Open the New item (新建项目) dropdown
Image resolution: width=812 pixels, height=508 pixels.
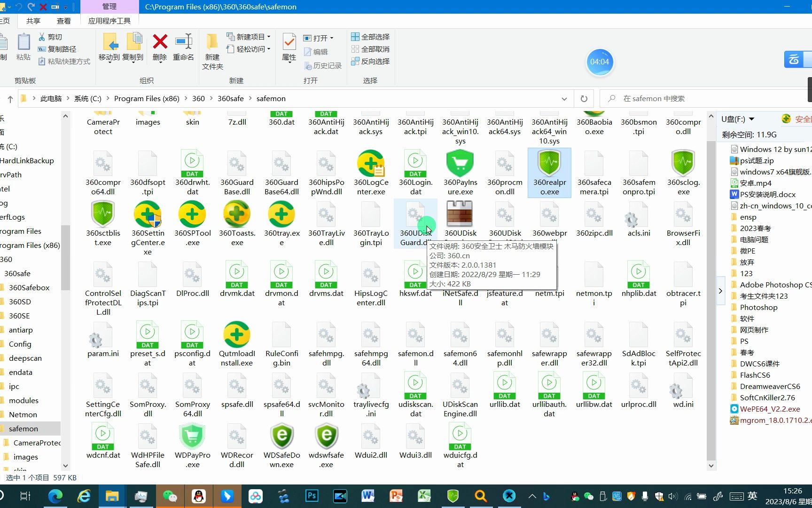click(249, 37)
